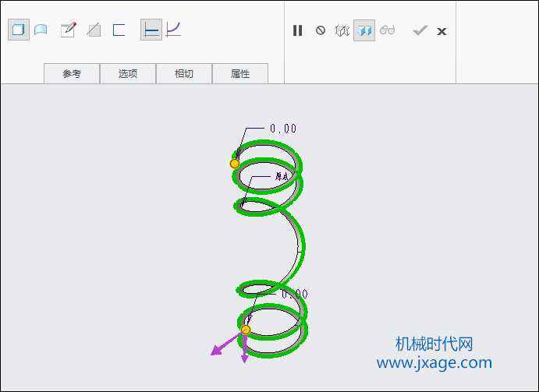Cancel the feature with the X

(x=441, y=32)
